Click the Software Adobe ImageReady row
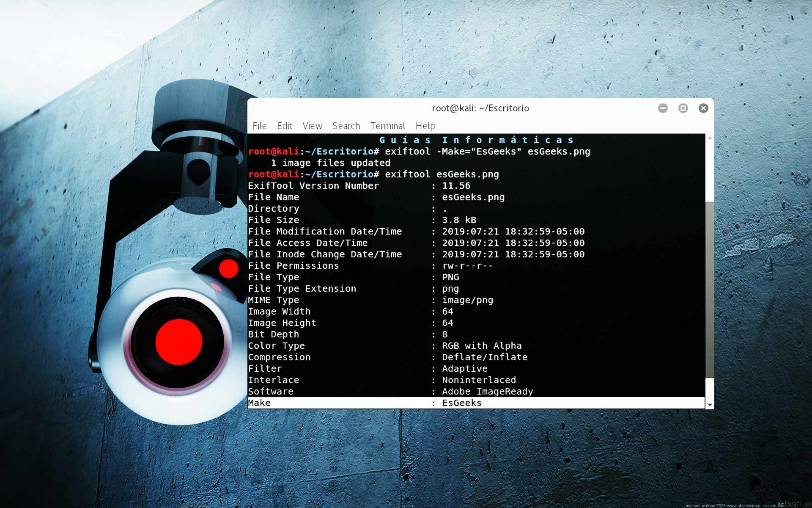 coord(390,392)
